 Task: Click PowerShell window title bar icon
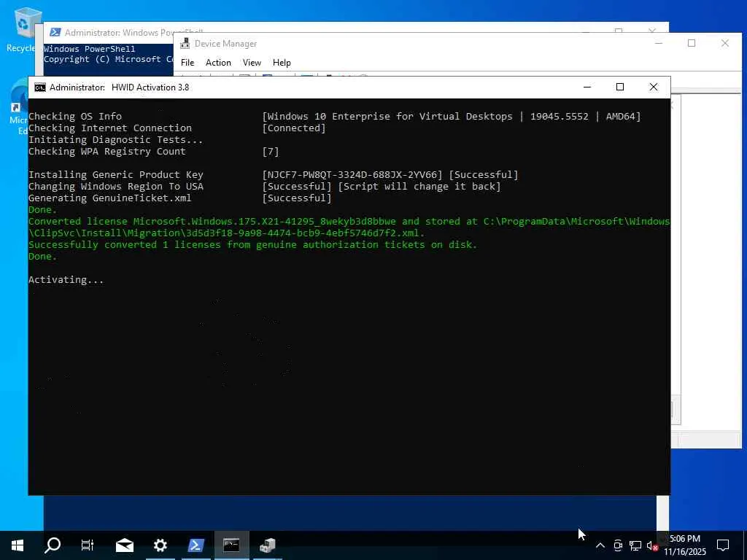point(55,32)
